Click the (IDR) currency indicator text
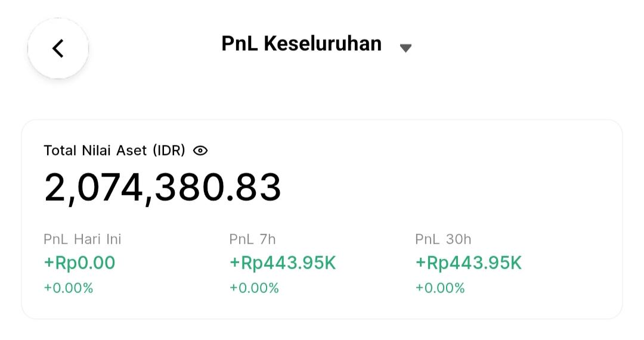The image size is (644, 340). point(169,151)
